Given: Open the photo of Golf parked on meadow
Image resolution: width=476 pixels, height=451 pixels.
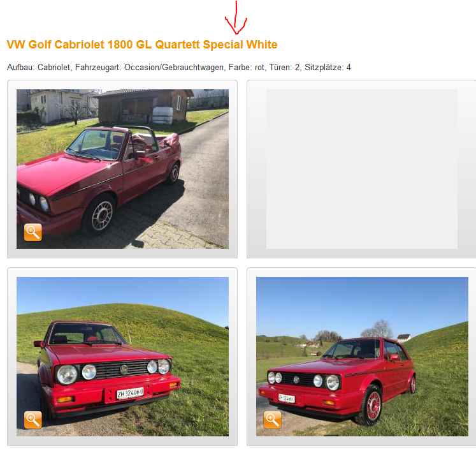Looking at the screenshot, I should [362, 357].
